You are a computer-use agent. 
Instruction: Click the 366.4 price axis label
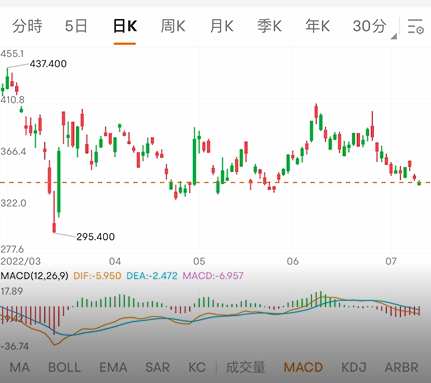click(13, 151)
